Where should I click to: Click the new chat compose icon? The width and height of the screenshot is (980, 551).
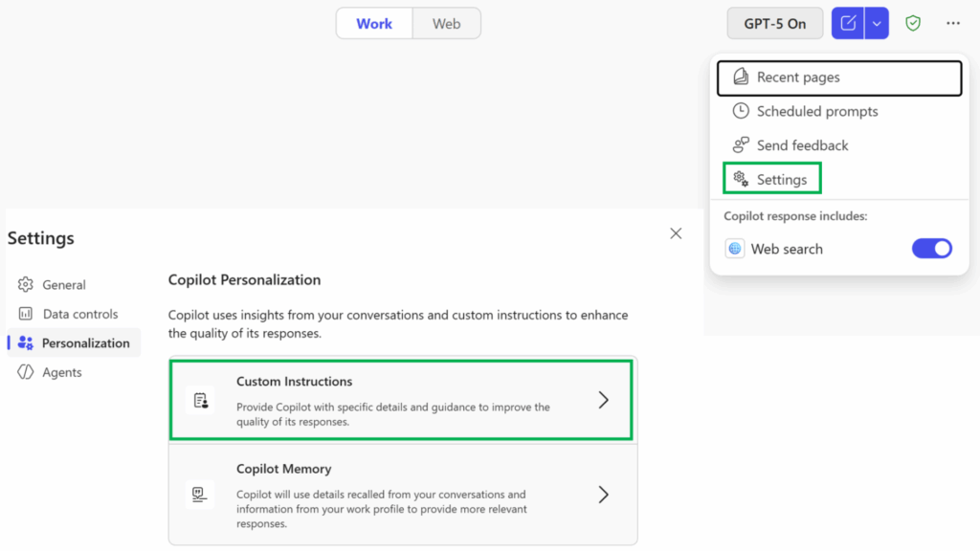click(847, 24)
